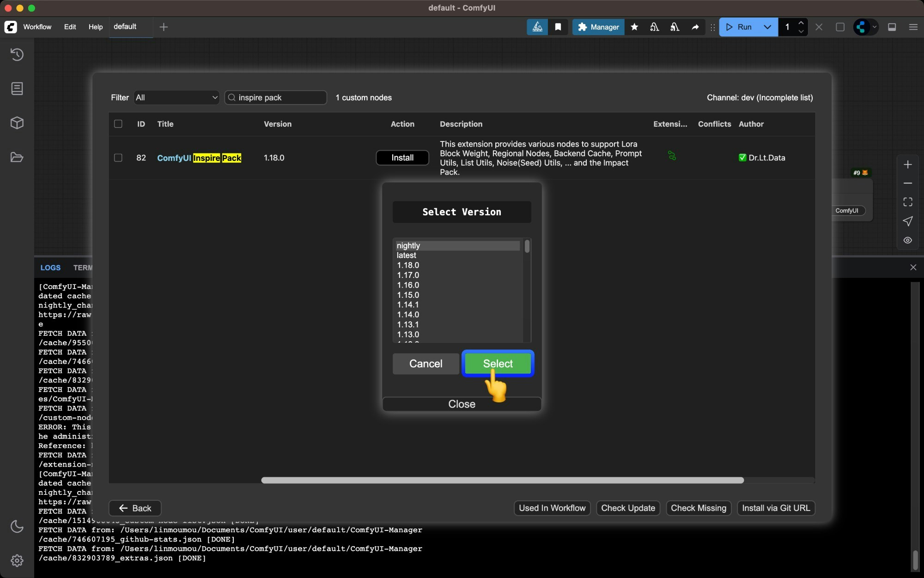Open the node library panel
924x578 pixels.
point(17,88)
